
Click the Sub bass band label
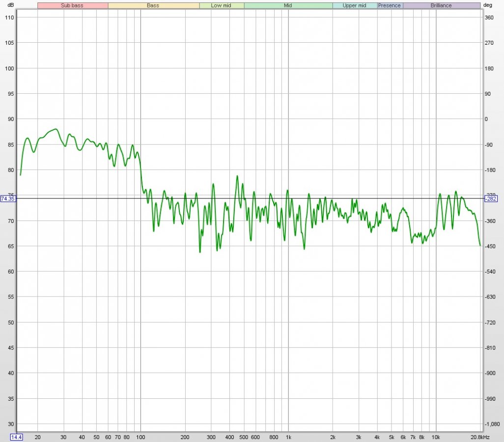pos(72,5)
